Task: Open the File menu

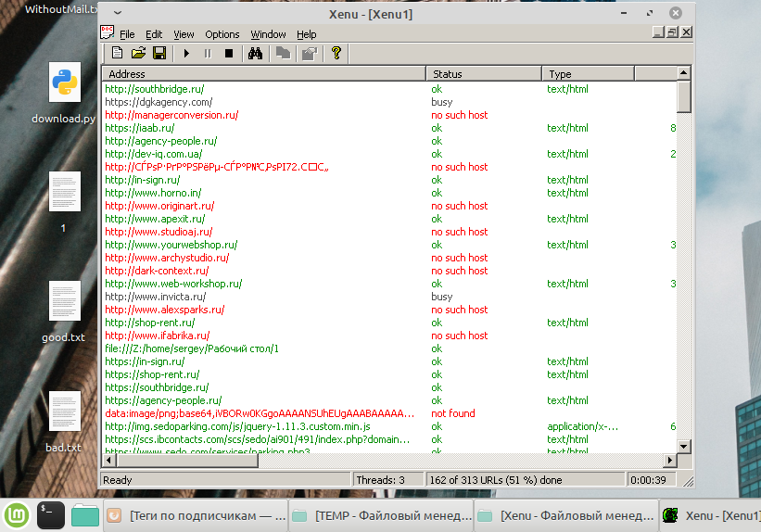Action: 127,34
